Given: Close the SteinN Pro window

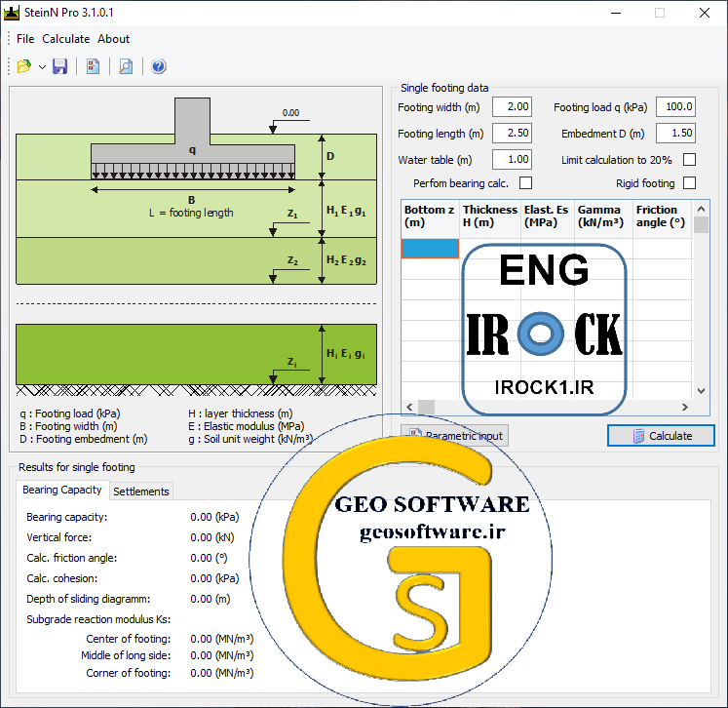Looking at the screenshot, I should point(705,13).
